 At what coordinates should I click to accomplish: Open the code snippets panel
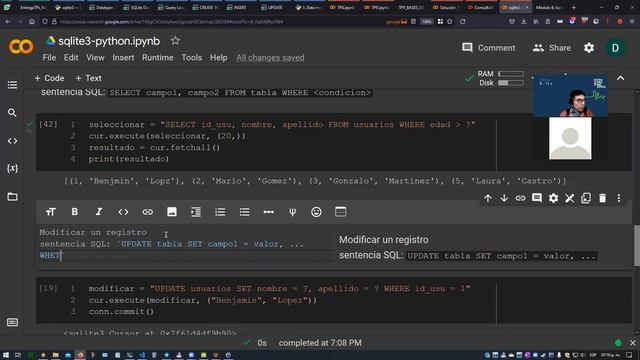pos(12,141)
